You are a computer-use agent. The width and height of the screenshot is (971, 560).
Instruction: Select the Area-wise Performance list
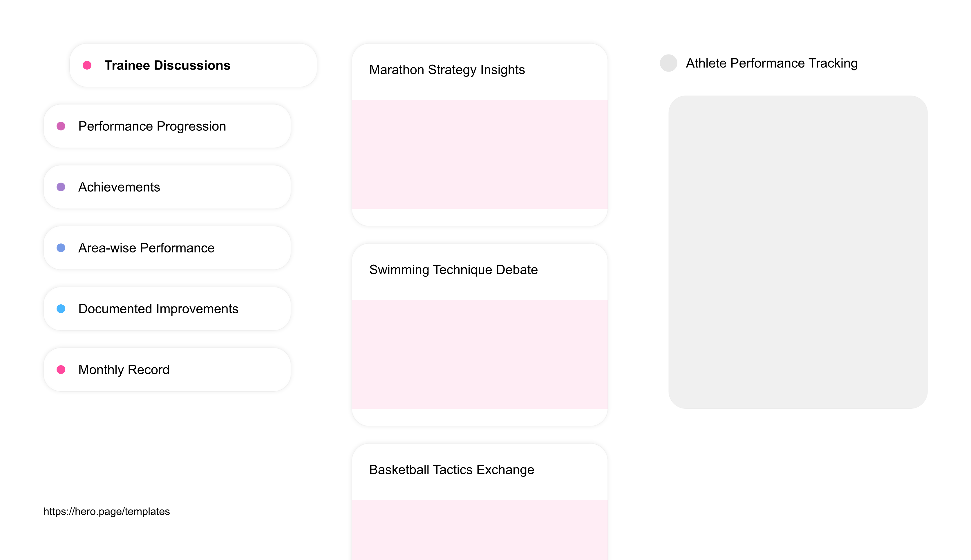pyautogui.click(x=146, y=248)
